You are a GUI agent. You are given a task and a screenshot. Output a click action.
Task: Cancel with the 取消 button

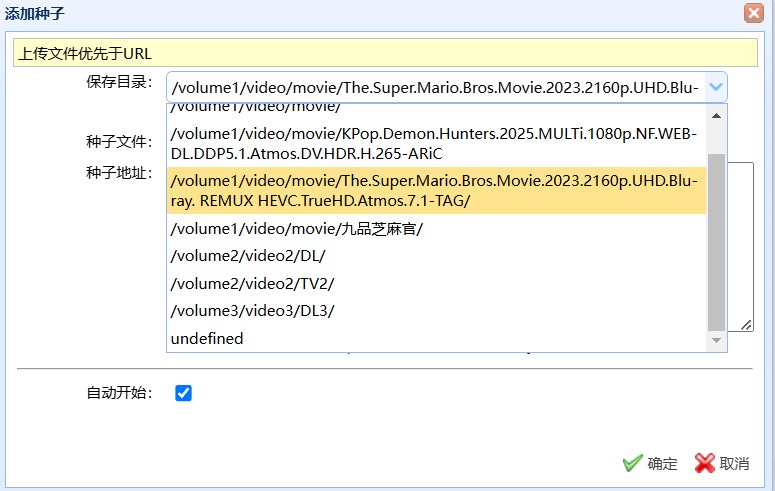click(x=722, y=463)
